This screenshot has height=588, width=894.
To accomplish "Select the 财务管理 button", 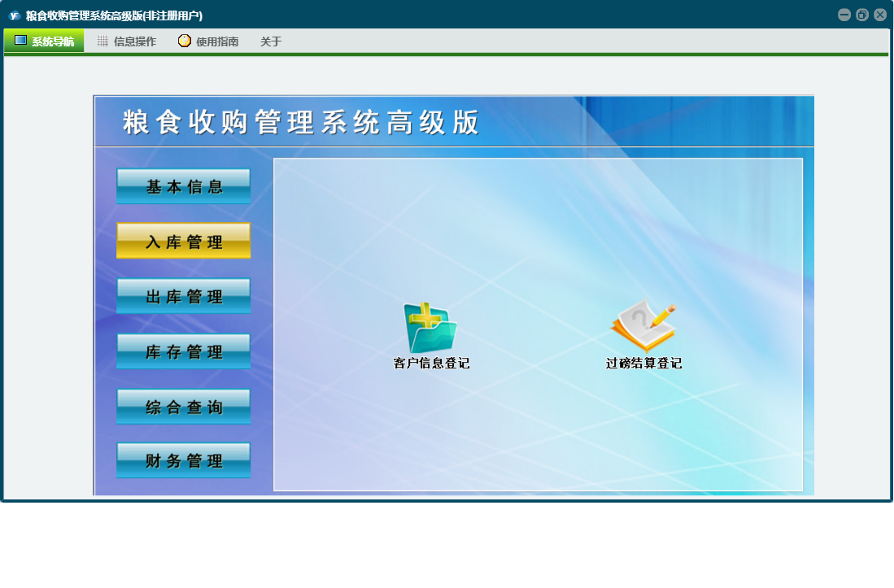I will click(x=184, y=460).
